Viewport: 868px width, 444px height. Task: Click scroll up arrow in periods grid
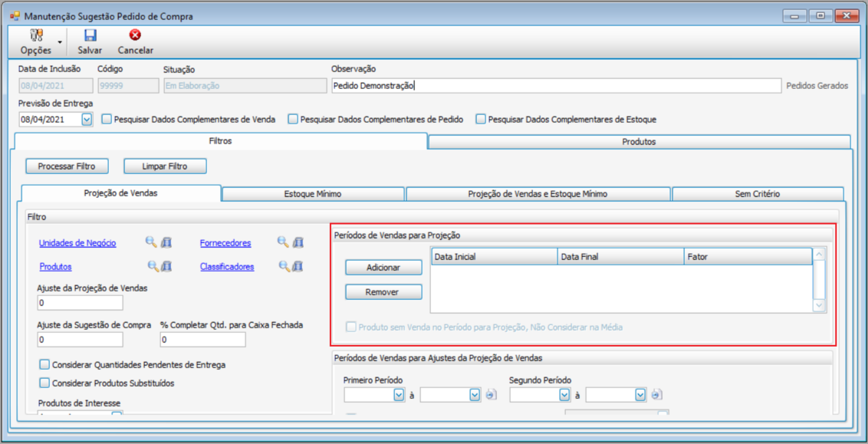click(x=819, y=254)
